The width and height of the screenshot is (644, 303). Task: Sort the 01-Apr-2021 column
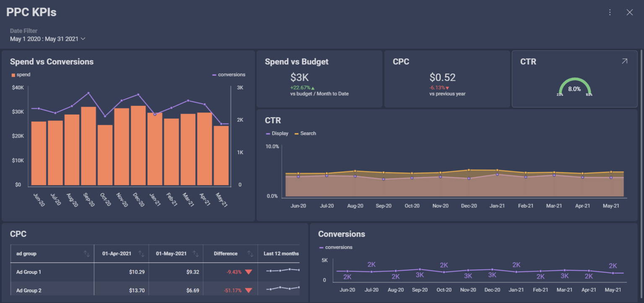[x=141, y=253]
